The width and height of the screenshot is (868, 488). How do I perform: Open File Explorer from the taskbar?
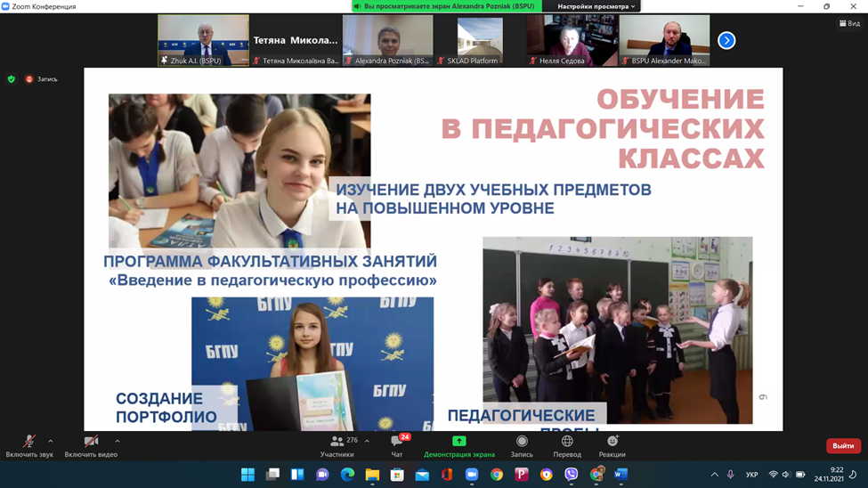point(372,475)
